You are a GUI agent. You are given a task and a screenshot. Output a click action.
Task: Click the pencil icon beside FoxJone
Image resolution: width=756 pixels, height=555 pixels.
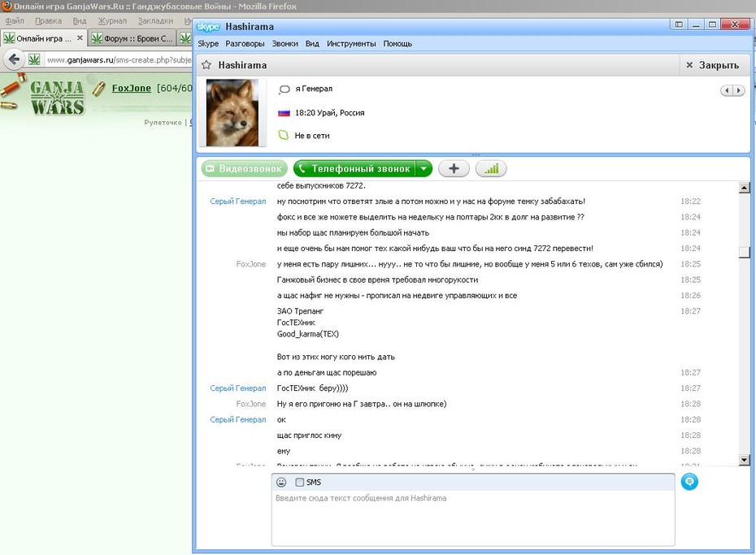pyautogui.click(x=99, y=89)
